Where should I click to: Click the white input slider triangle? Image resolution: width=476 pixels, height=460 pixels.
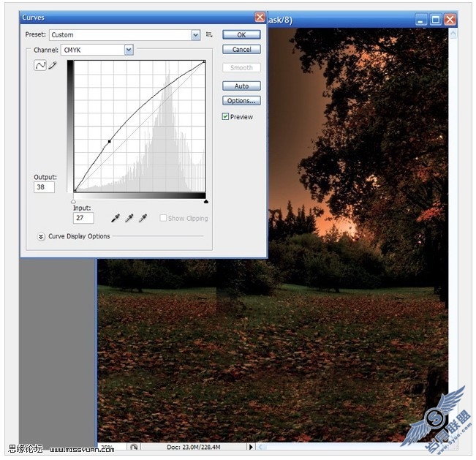tap(73, 201)
